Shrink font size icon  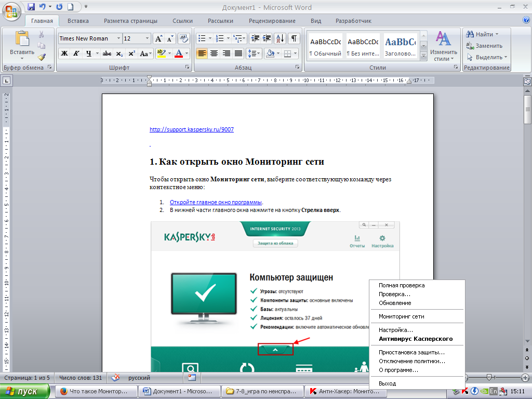[170, 38]
